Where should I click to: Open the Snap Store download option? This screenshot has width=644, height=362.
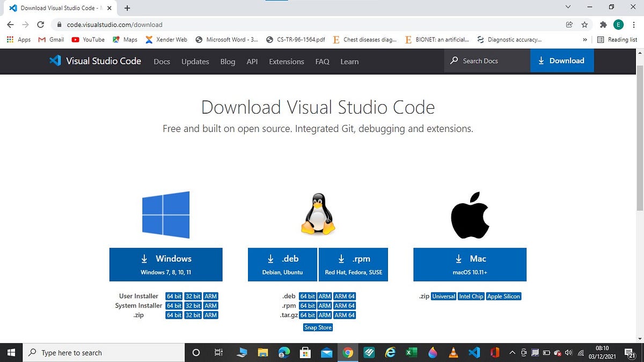click(x=318, y=327)
